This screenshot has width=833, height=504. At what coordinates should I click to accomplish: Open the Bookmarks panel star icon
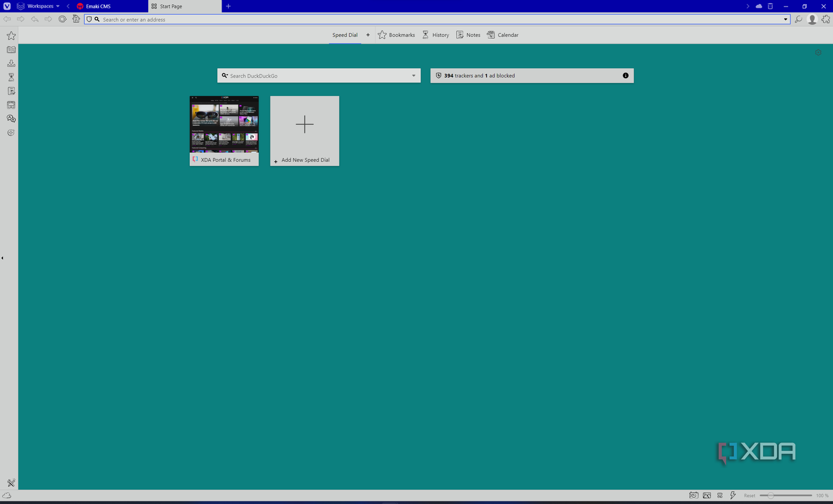(x=11, y=36)
